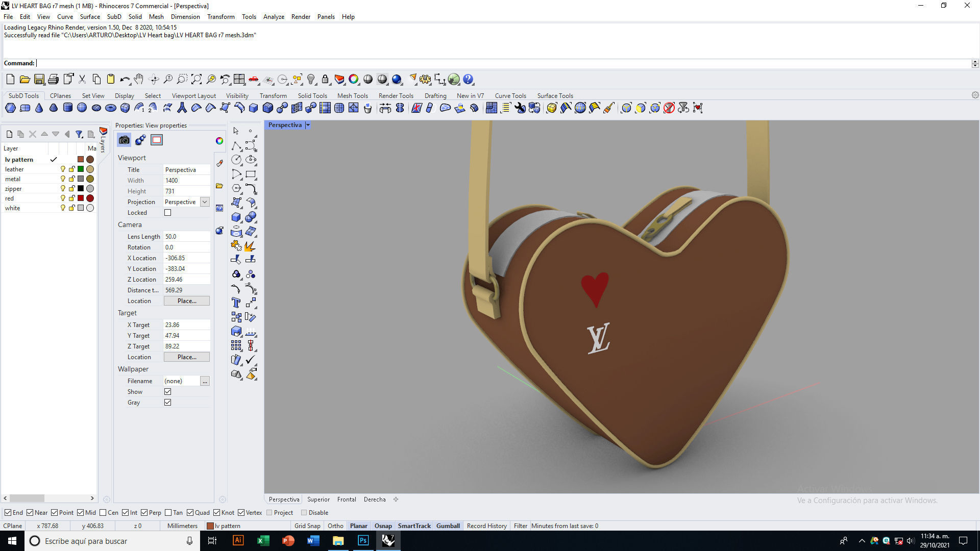Browse for wallpaper filename with ellipsis button

click(x=205, y=381)
